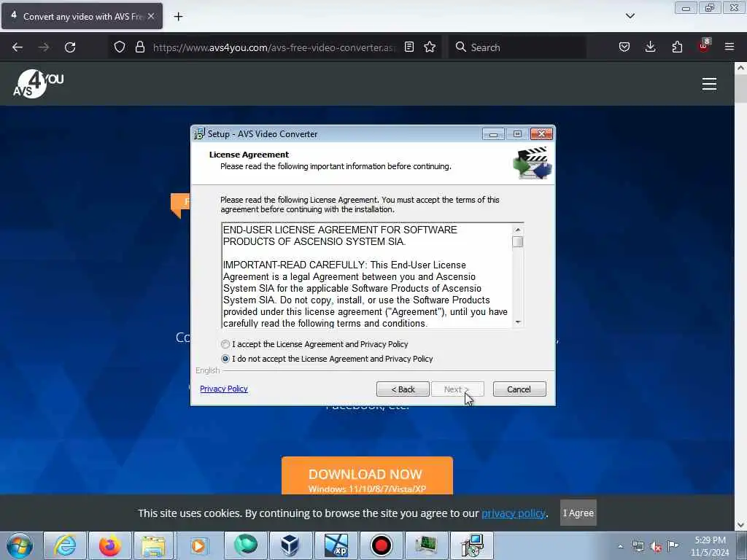Viewport: 747px width, 560px height.
Task: Click the DOWNLOAD NOW button
Action: tap(367, 476)
